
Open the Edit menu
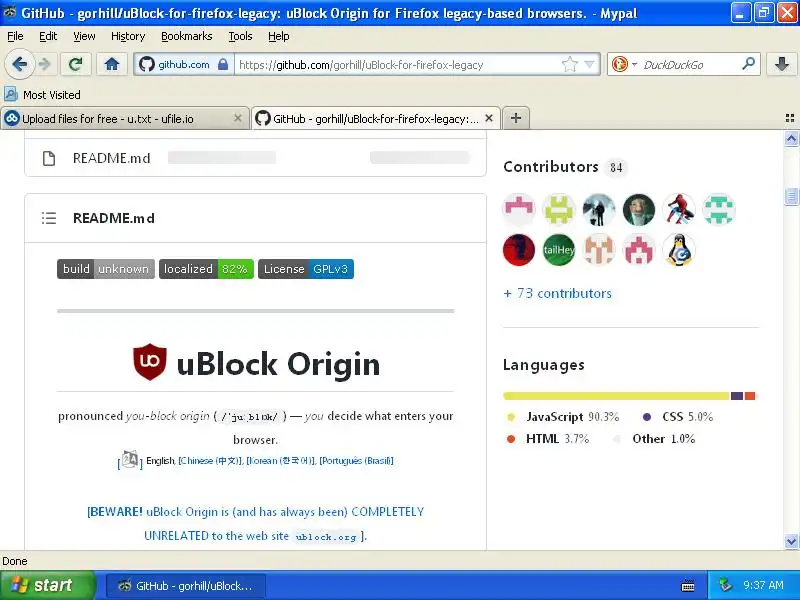point(48,36)
